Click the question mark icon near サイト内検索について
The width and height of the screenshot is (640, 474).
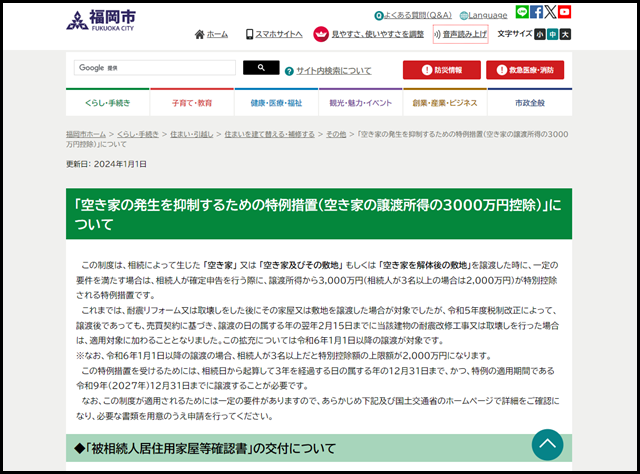[x=289, y=71]
